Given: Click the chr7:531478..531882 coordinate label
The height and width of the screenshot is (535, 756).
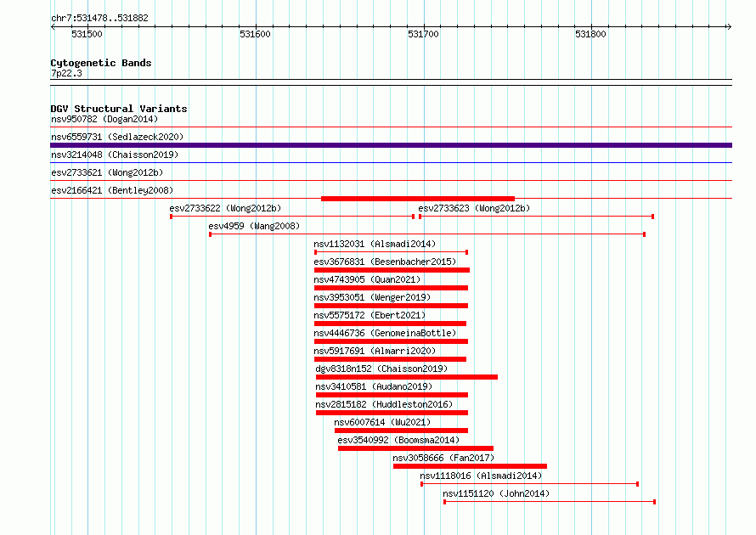Looking at the screenshot, I should coord(99,19).
